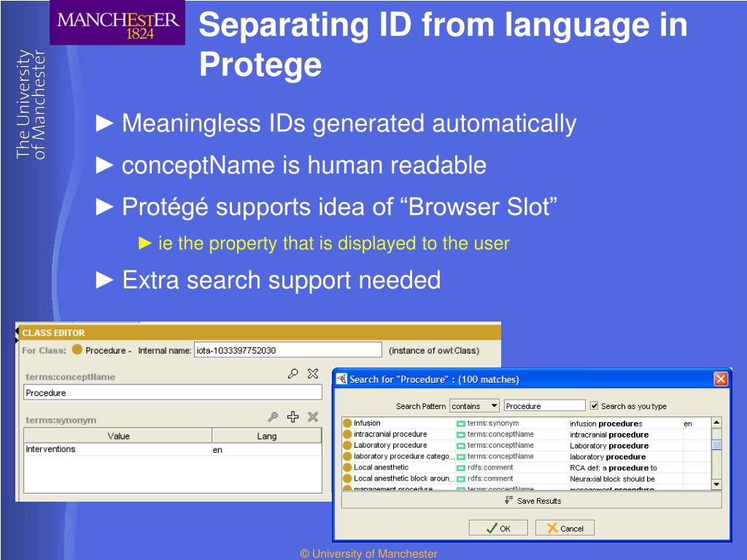
Task: Click the view-value icon beside terms:synonym
Action: 273,417
